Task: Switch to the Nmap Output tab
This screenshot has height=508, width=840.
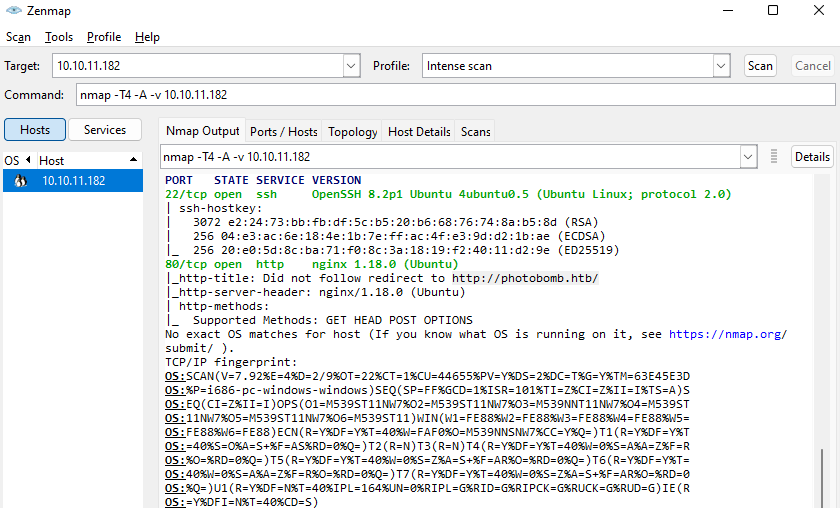Action: pyautogui.click(x=202, y=131)
